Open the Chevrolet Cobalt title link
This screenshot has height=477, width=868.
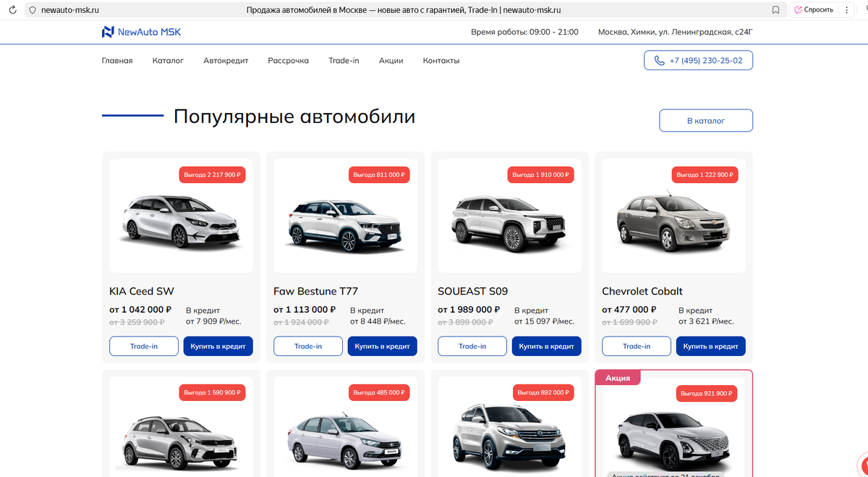click(642, 291)
